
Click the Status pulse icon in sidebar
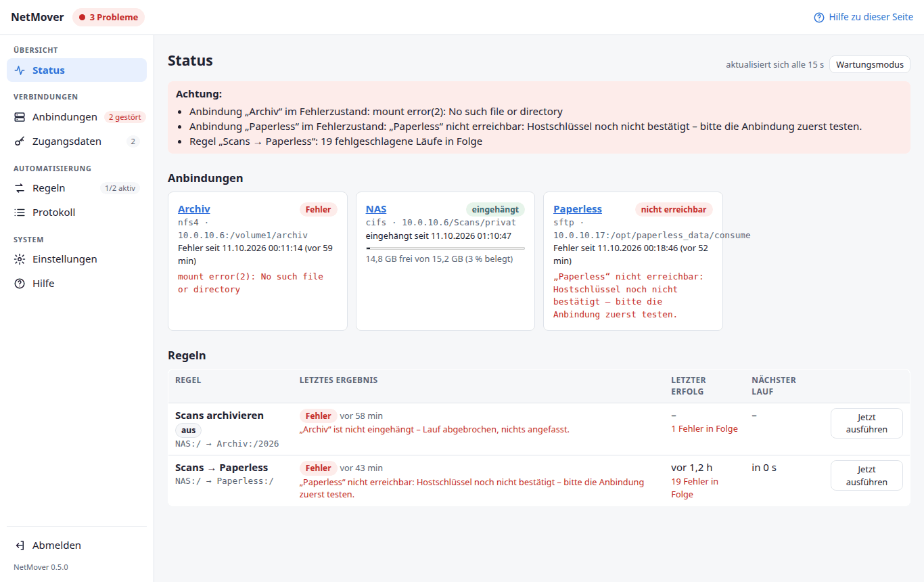coord(20,70)
